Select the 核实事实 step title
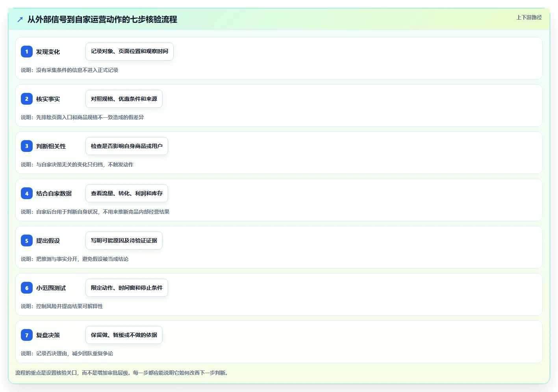 pyautogui.click(x=48, y=99)
